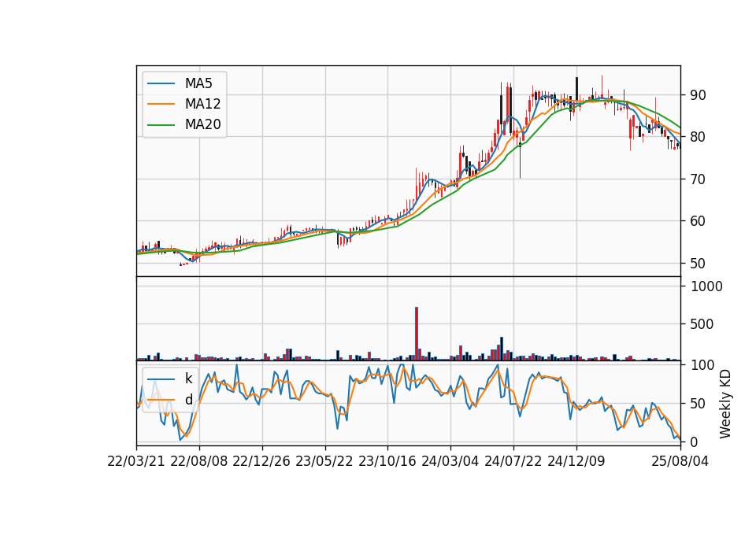Click the price axis value 80

(699, 137)
